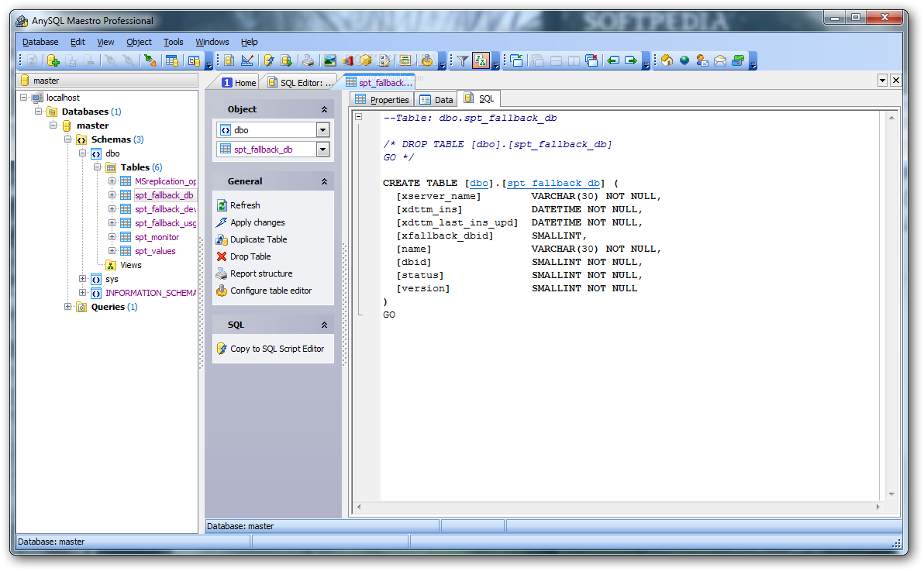Click the funnel filter icon in toolbar
924x571 pixels.
click(463, 60)
